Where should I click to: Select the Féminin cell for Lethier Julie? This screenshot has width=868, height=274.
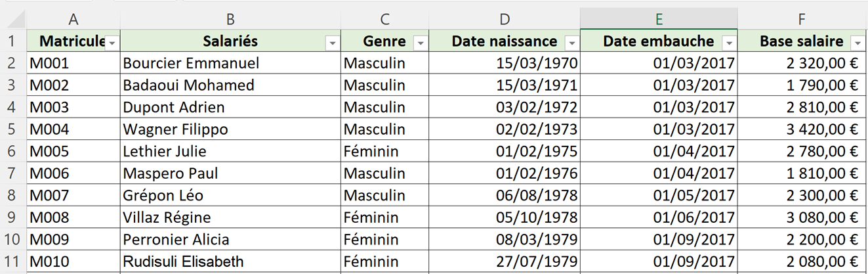point(384,151)
